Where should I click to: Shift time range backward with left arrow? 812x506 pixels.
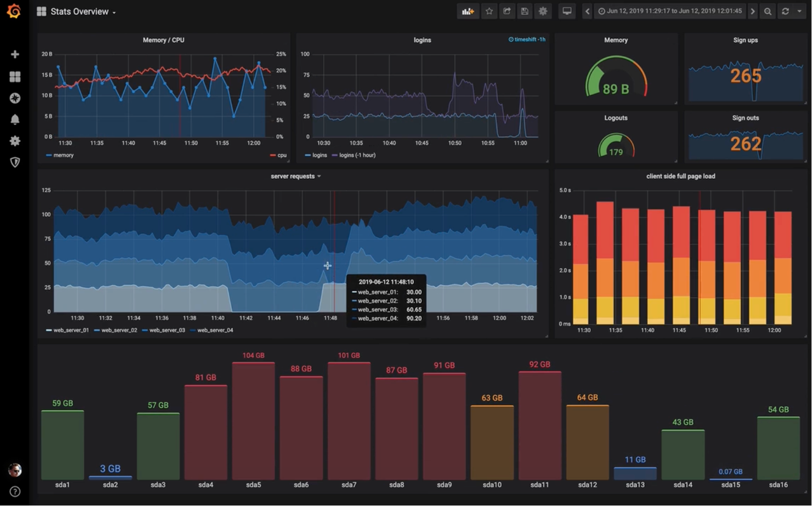click(x=587, y=11)
